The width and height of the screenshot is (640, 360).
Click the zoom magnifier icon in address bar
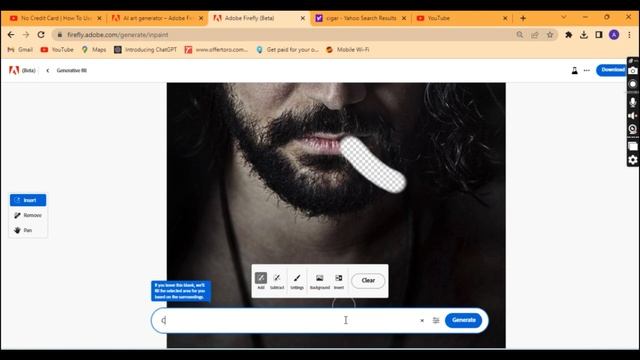pyautogui.click(x=520, y=35)
